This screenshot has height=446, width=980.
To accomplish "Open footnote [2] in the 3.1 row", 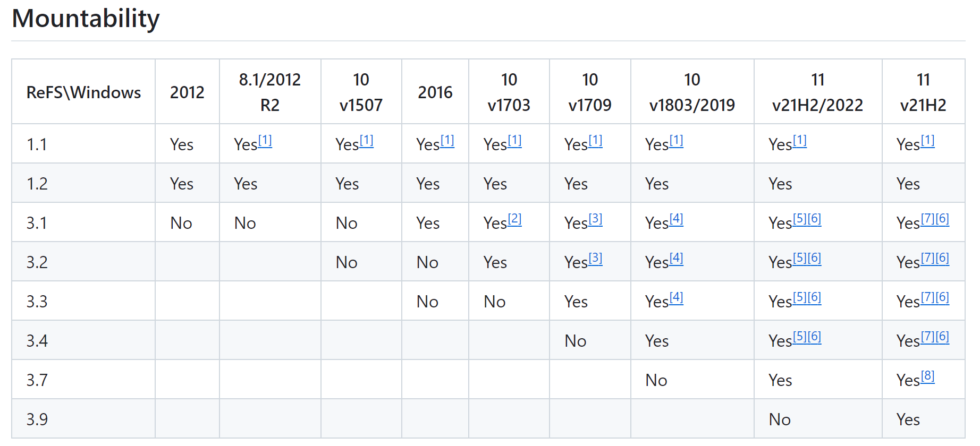I will coord(514,219).
